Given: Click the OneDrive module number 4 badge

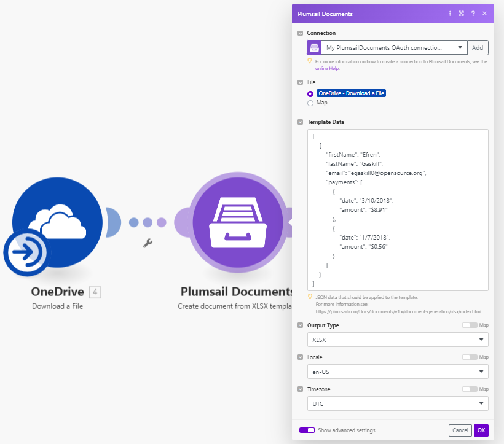Looking at the screenshot, I should point(95,292).
